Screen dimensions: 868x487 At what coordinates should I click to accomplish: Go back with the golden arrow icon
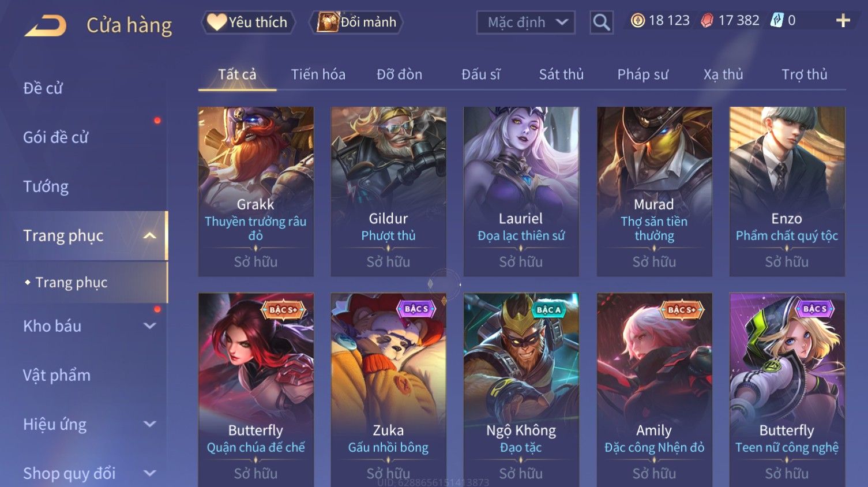(46, 25)
